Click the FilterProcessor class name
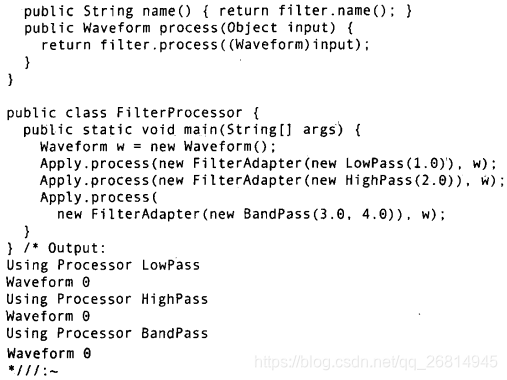This screenshot has height=380, width=507. [x=179, y=113]
